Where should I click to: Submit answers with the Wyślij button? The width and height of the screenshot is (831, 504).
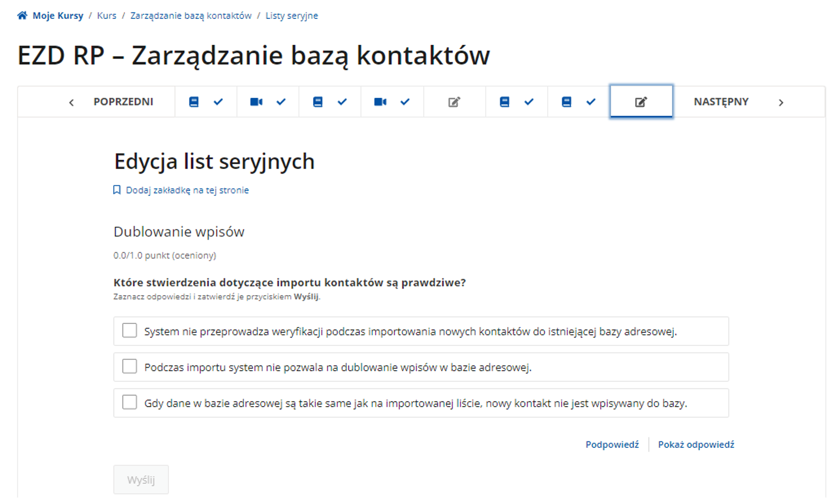pyautogui.click(x=141, y=479)
